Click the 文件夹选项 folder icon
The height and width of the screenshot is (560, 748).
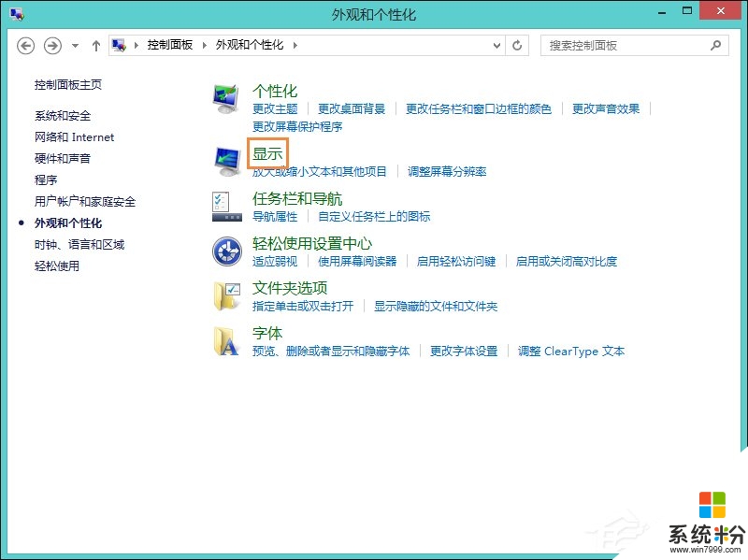tap(225, 296)
